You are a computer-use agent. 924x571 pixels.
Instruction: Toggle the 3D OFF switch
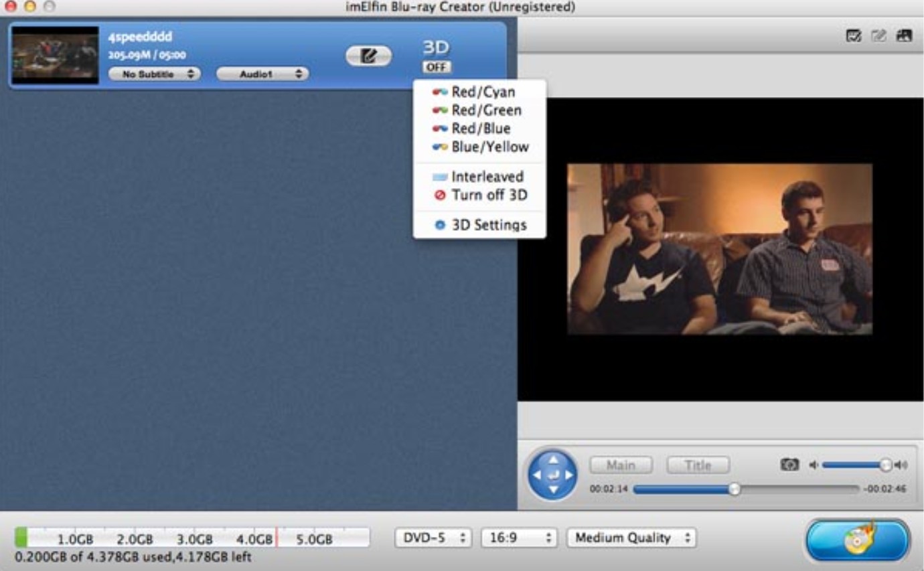point(437,68)
